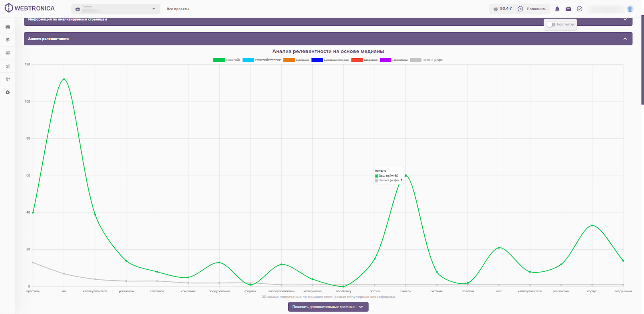This screenshot has height=314, width=644.
Task: Click the purple legend color swatch
Action: pos(386,60)
